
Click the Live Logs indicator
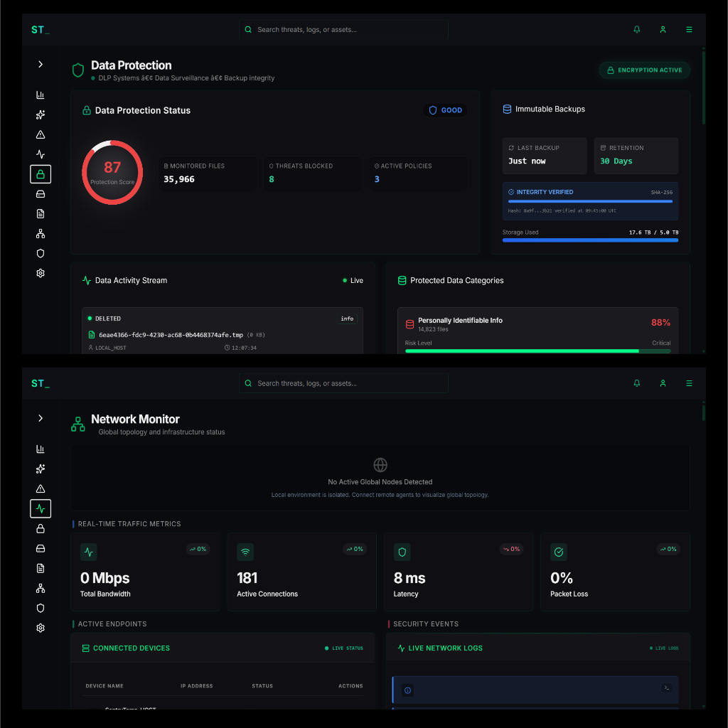664,648
